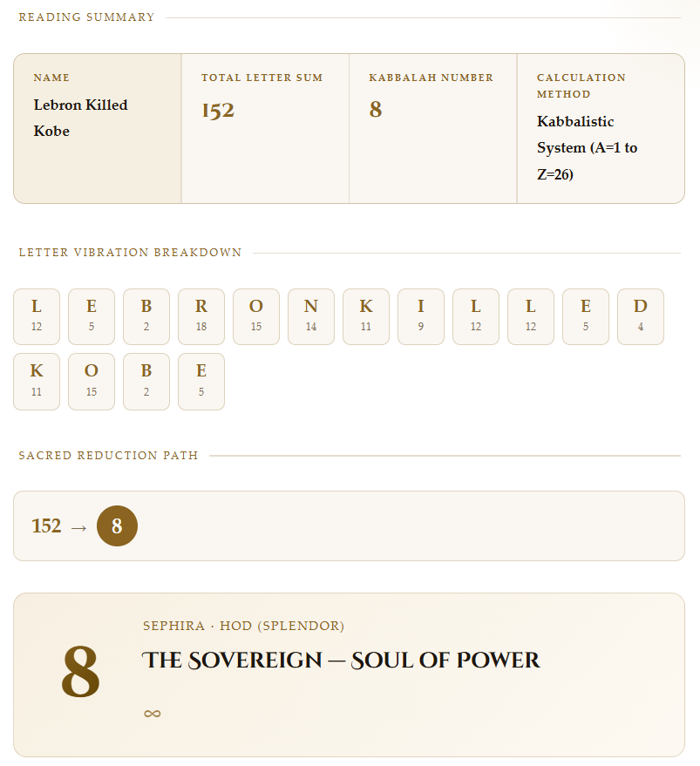Click the large 8 numeral in Sephira card
700x766 pixels.
click(x=81, y=671)
